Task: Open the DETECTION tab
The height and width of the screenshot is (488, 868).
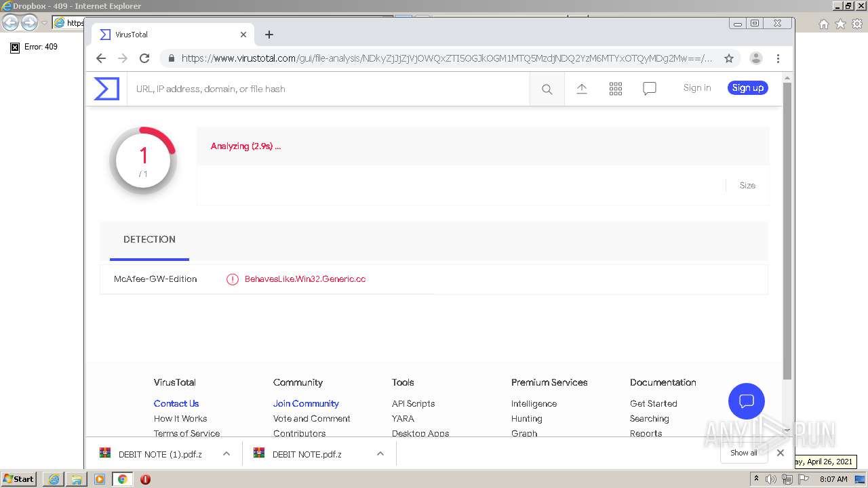Action: click(x=149, y=240)
